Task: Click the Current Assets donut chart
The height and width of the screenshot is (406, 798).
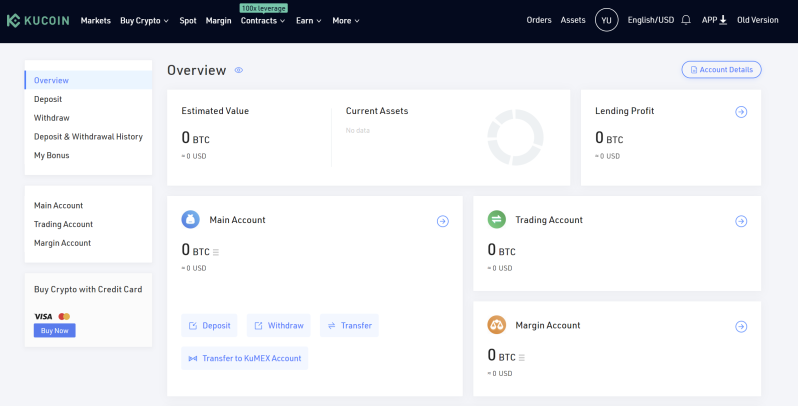Action: [x=515, y=137]
